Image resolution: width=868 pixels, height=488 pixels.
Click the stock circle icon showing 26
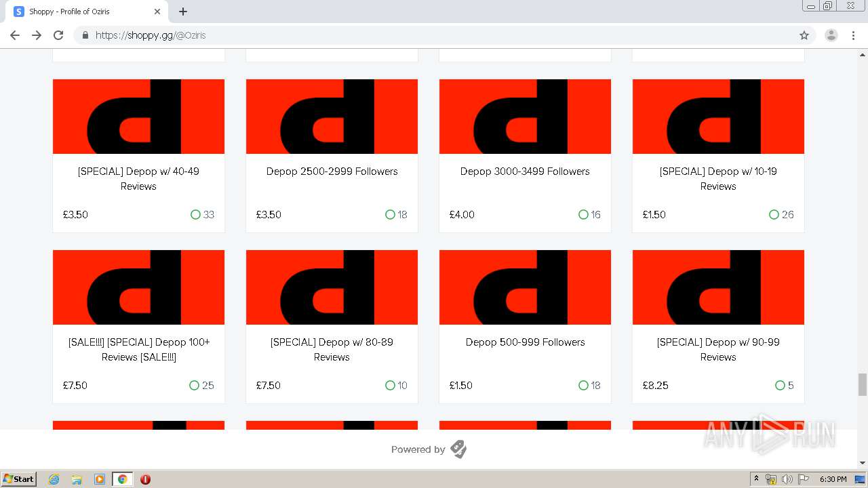coord(774,215)
